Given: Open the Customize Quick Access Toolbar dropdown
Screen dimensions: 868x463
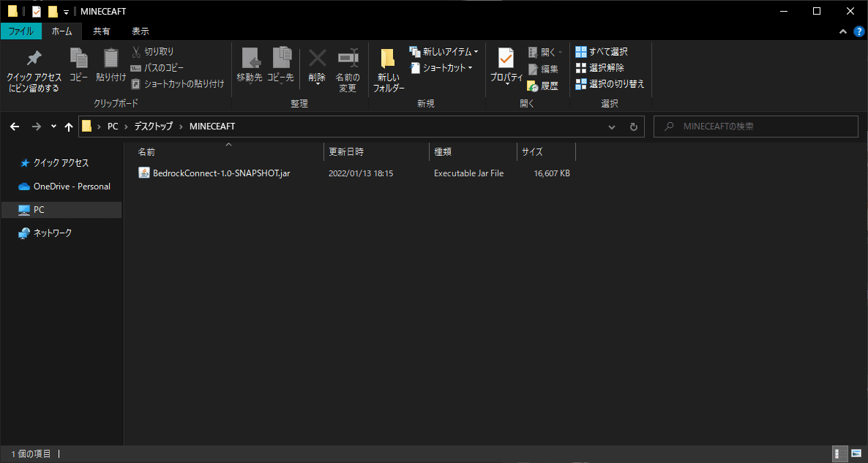Looking at the screenshot, I should coord(66,12).
